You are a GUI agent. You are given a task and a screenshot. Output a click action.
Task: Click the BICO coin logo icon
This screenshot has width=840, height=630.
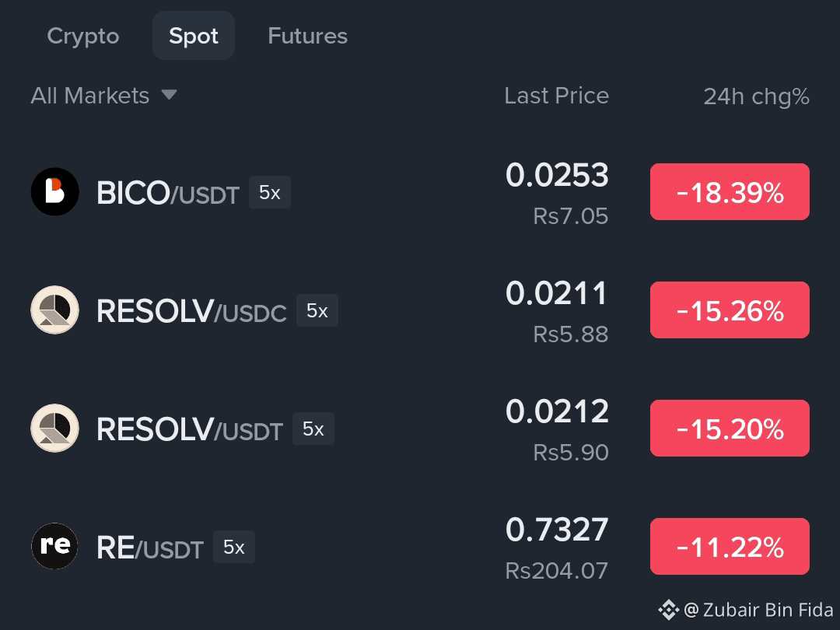(x=54, y=192)
